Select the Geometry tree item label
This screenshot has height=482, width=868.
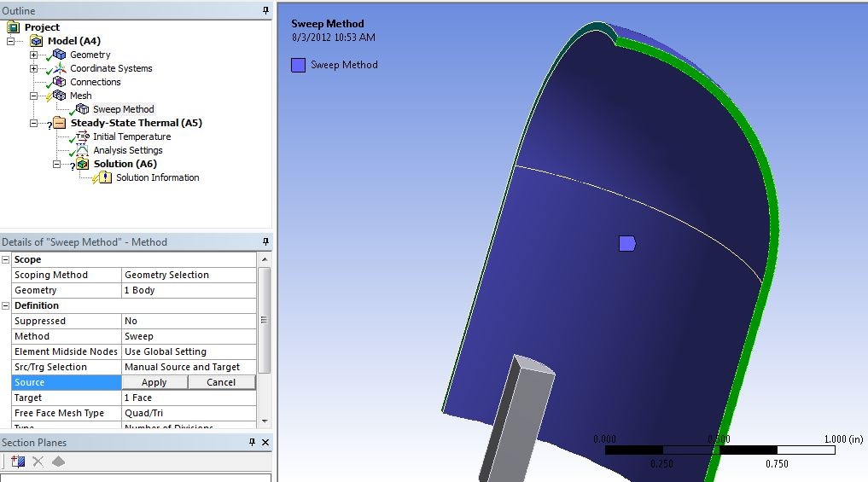(x=90, y=55)
